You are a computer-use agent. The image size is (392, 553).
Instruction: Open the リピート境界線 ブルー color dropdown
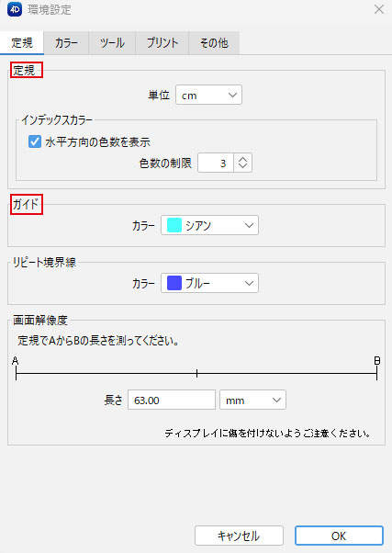pyautogui.click(x=209, y=283)
